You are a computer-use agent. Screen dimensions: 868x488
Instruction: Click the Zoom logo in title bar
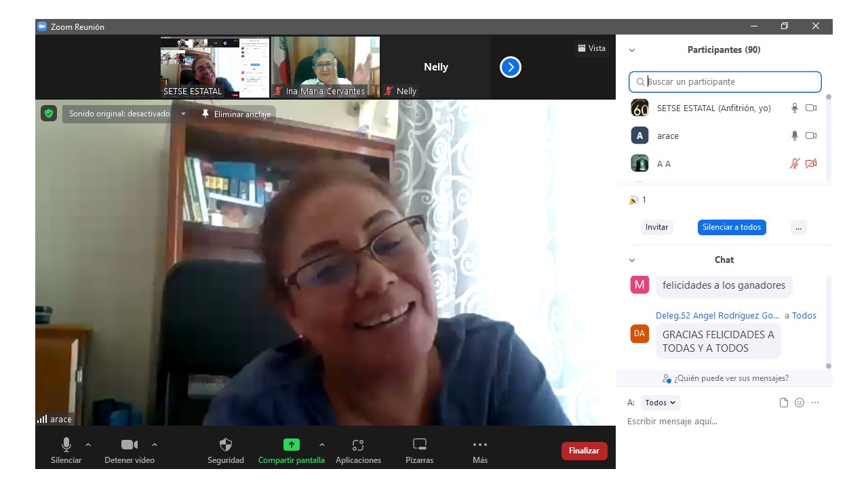point(42,26)
